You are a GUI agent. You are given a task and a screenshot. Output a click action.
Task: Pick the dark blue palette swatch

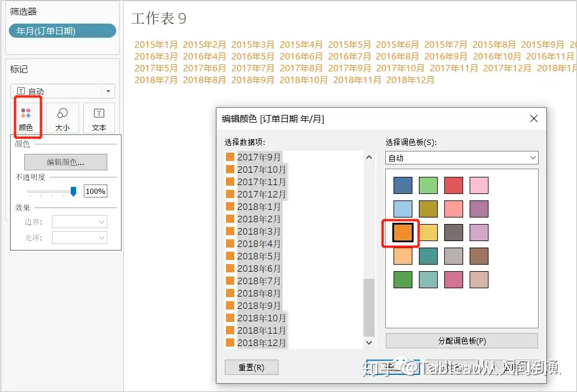pos(402,185)
